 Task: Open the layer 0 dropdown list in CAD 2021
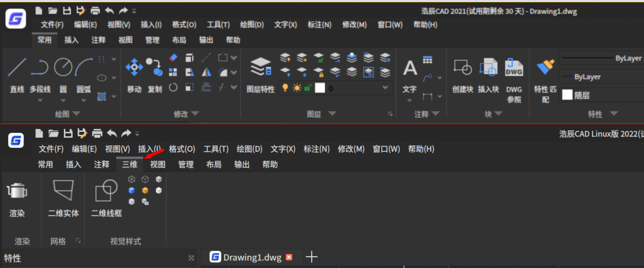pos(385,88)
